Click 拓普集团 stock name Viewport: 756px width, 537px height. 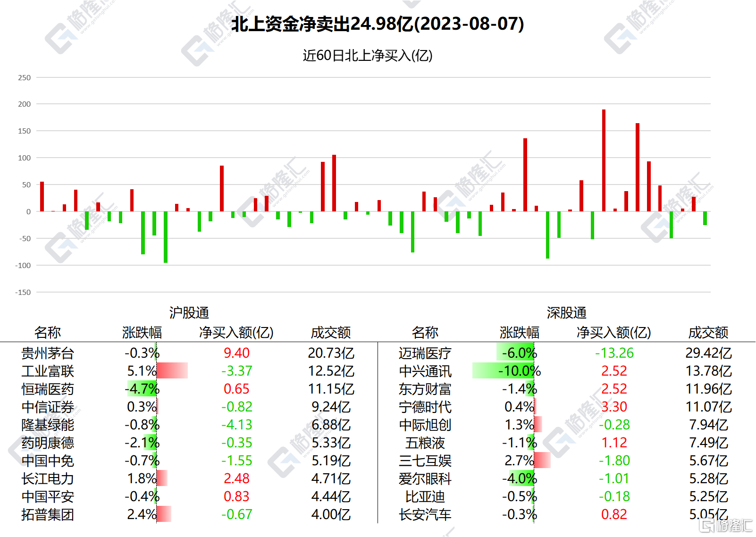coord(48,514)
